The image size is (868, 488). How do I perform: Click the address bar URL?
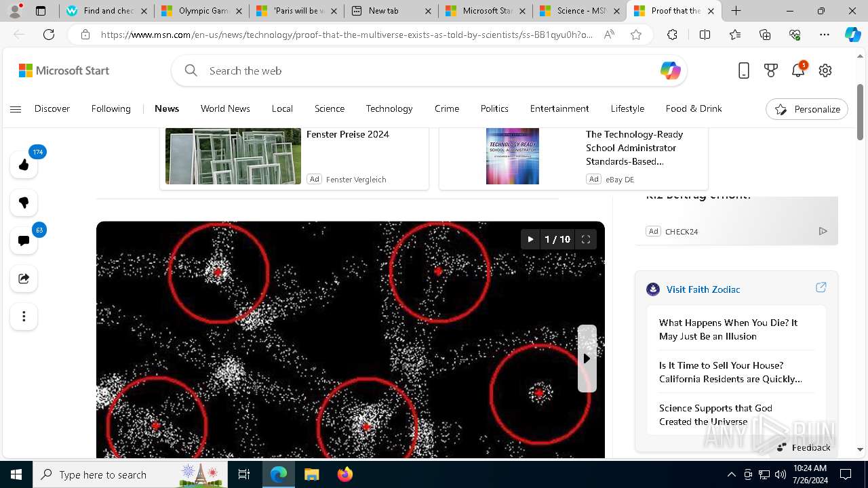(346, 35)
